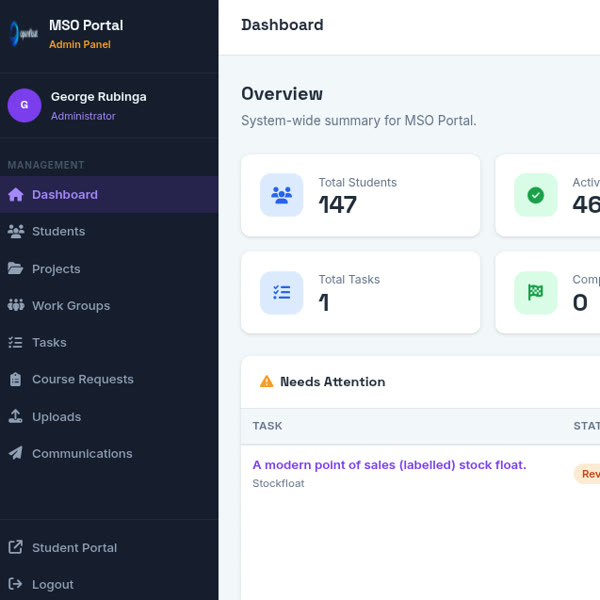Click the blue Total Students people icon
Viewport: 600px width, 600px height.
[x=282, y=195]
